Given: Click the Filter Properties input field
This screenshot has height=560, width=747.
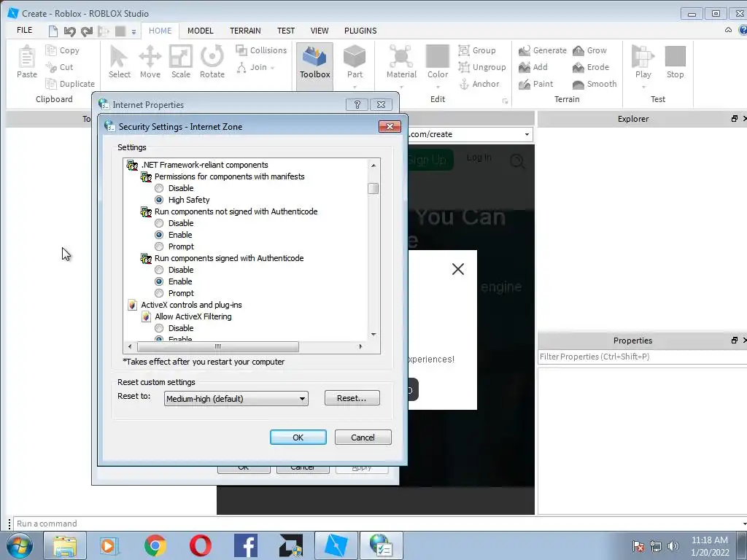Looking at the screenshot, I should 643,357.
